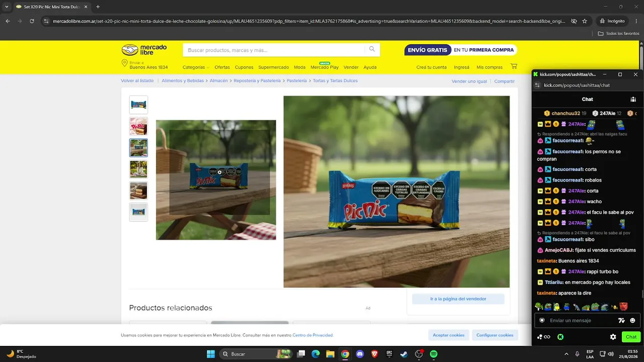Open Mercado Play in the navigation
Screen dimensions: 644x362
325,67
